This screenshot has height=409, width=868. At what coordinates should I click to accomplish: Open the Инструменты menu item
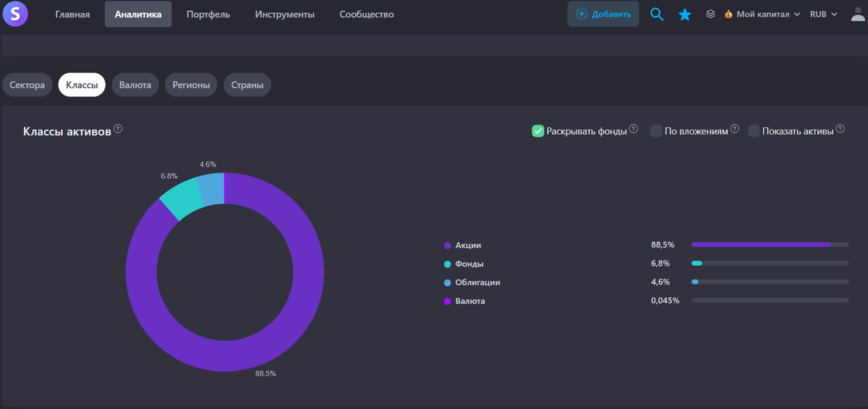point(285,14)
